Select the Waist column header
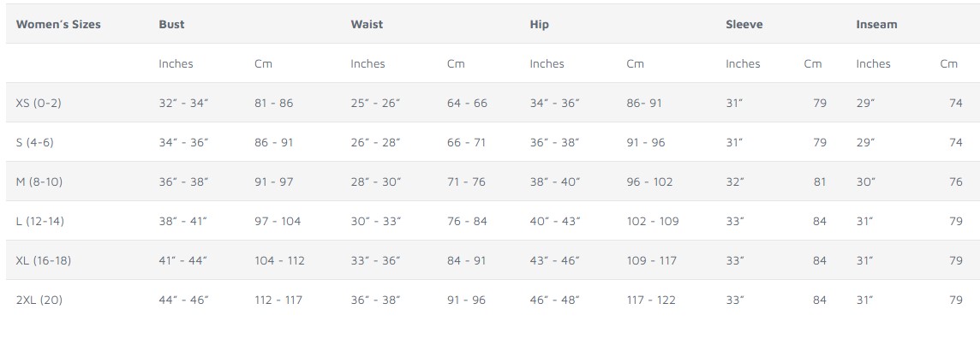 367,25
